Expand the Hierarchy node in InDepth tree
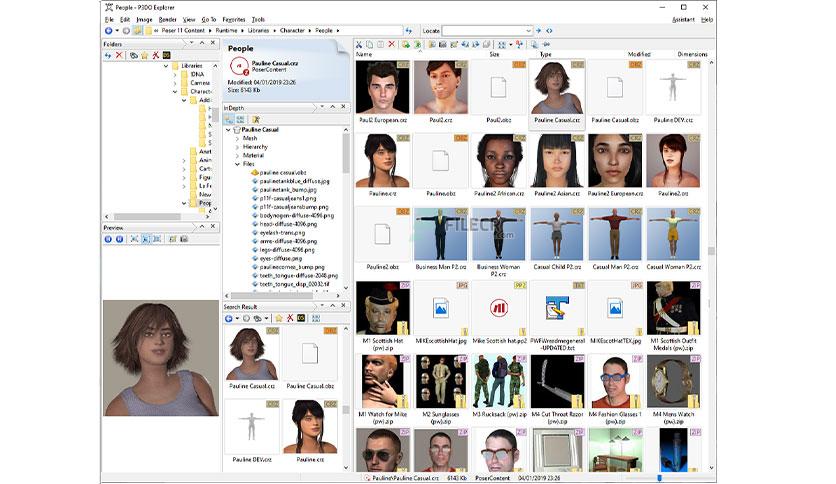 coord(237,147)
